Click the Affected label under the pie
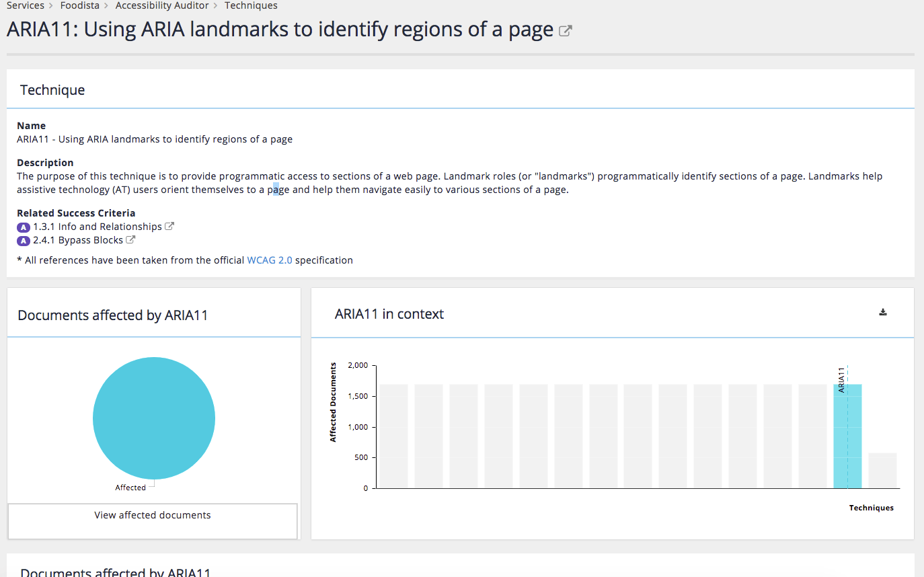This screenshot has width=924, height=577. click(130, 488)
